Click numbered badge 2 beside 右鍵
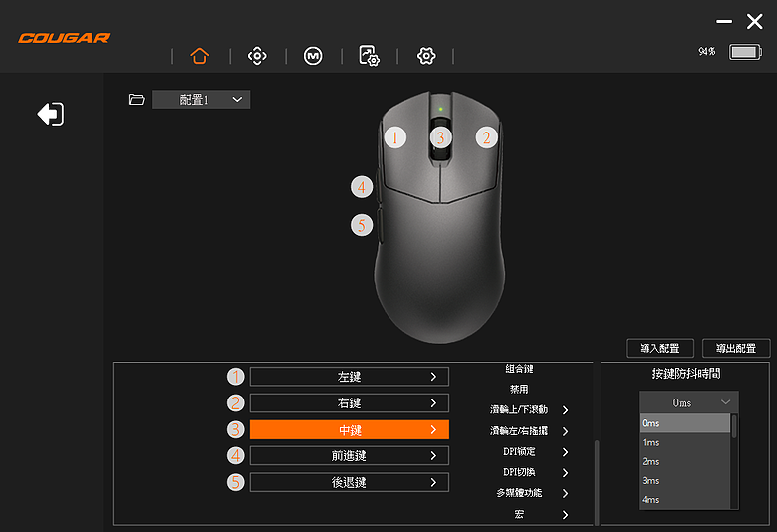The image size is (777, 532). [x=236, y=402]
